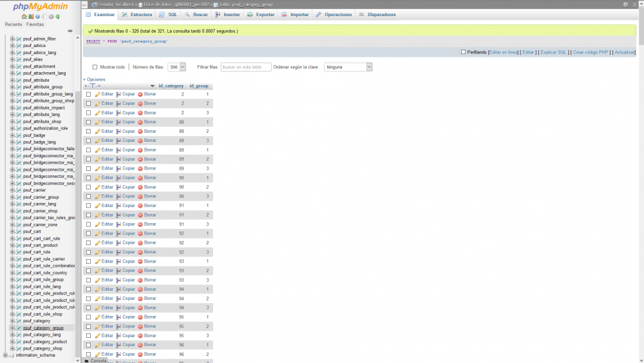The width and height of the screenshot is (644, 363).
Task: Open Ordenar según la clave dropdown
Action: point(348,67)
